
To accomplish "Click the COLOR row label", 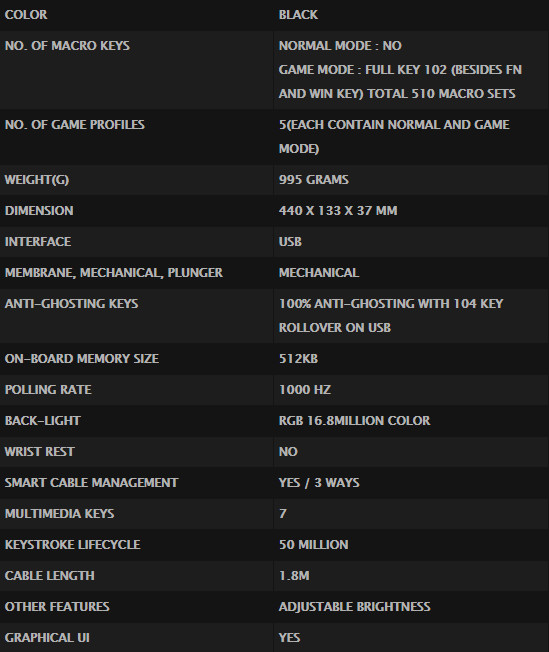I will tap(26, 15).
